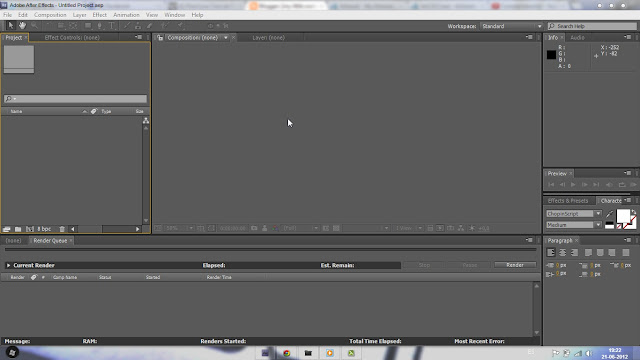Click the Interpret Footage icon in Project panel

(7, 229)
